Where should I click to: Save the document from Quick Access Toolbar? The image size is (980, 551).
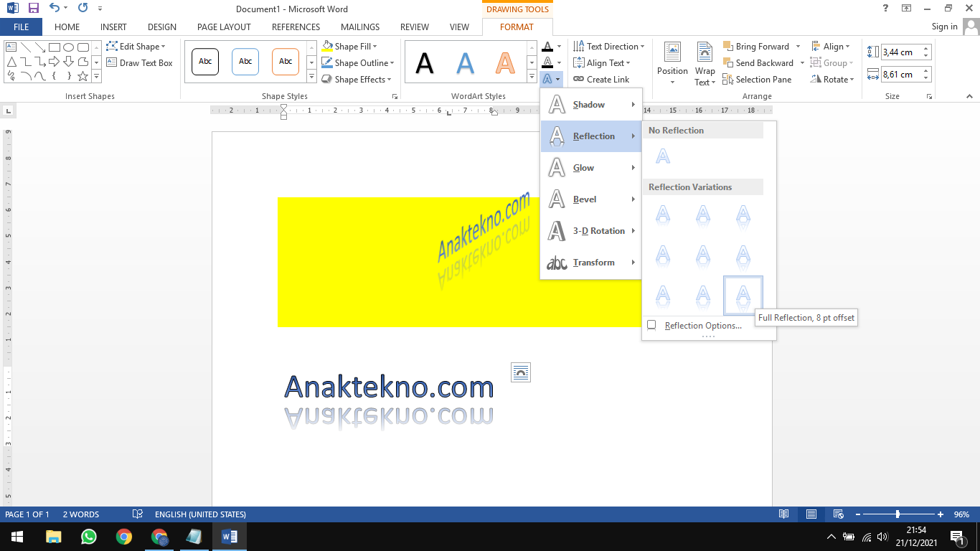pos(33,9)
